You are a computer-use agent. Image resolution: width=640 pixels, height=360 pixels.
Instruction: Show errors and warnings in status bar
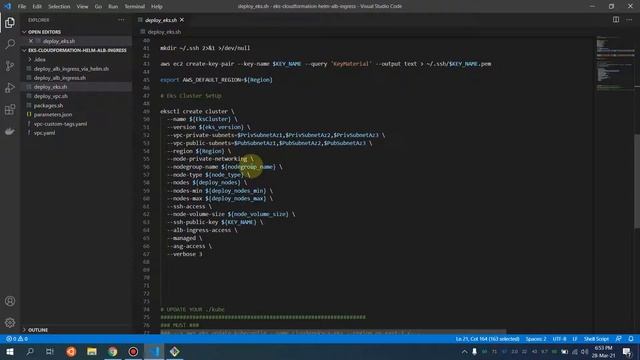(x=17, y=339)
